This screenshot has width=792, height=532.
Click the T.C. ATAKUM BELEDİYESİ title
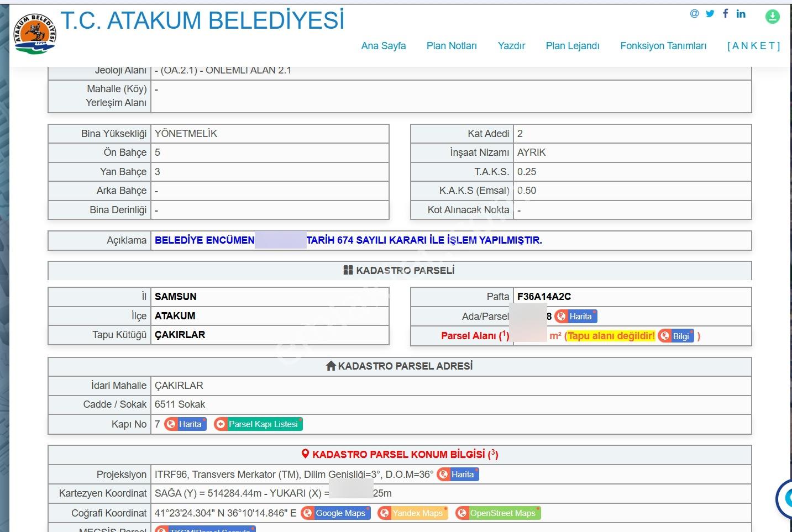pos(202,20)
